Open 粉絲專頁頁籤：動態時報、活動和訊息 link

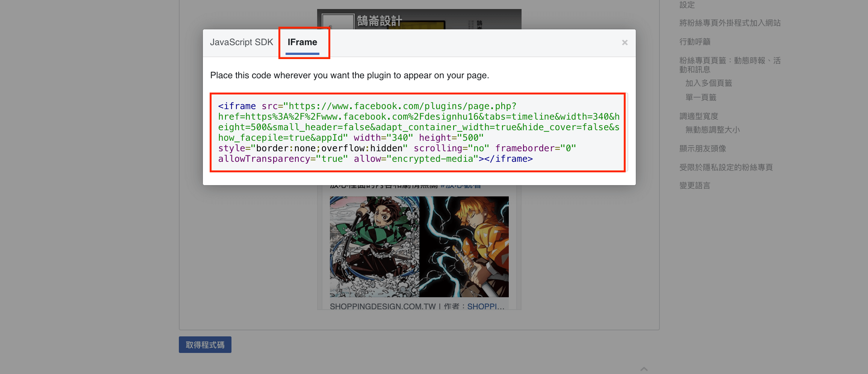tap(730, 65)
